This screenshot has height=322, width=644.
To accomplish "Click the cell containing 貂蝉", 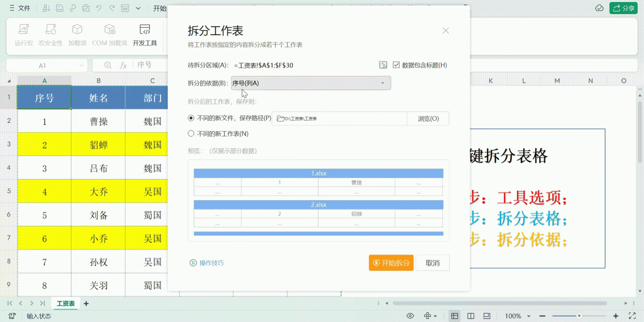I will [x=98, y=145].
